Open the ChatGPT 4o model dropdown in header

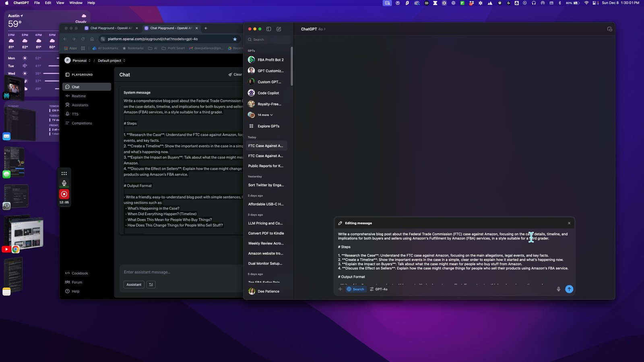(x=313, y=29)
